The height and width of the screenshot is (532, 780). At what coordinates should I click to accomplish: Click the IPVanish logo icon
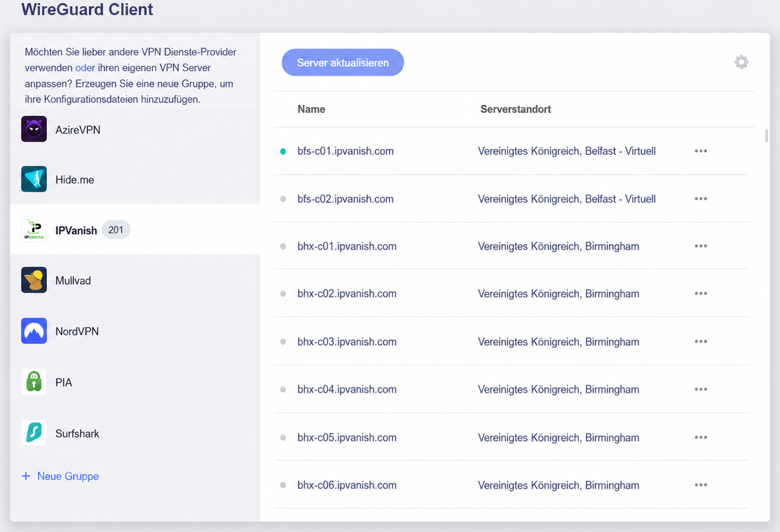[34, 230]
